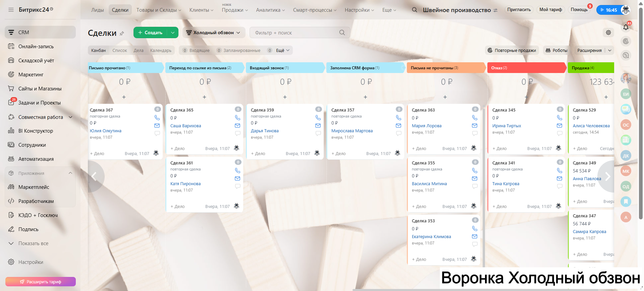Expand Товары и Склады menu
This screenshot has width=644, height=291.
(x=159, y=10)
